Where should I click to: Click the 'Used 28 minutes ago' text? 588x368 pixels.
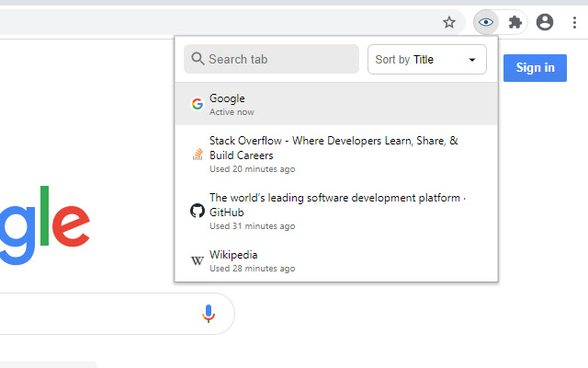pos(252,268)
